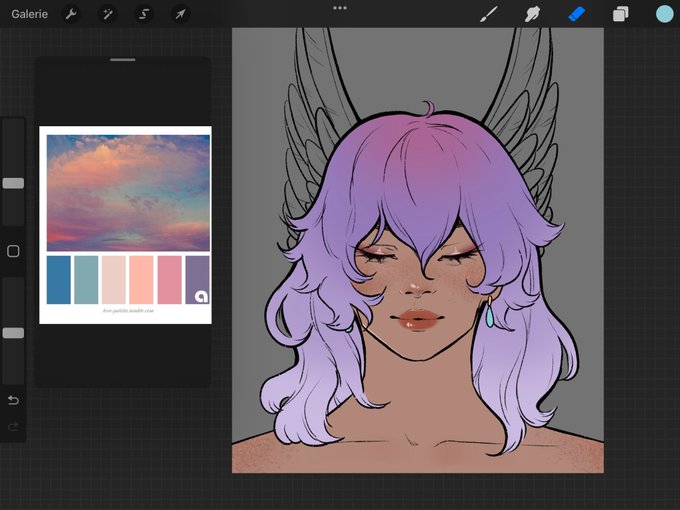Tap the sunset cloud reference image
680x510 pixels.
coord(128,193)
